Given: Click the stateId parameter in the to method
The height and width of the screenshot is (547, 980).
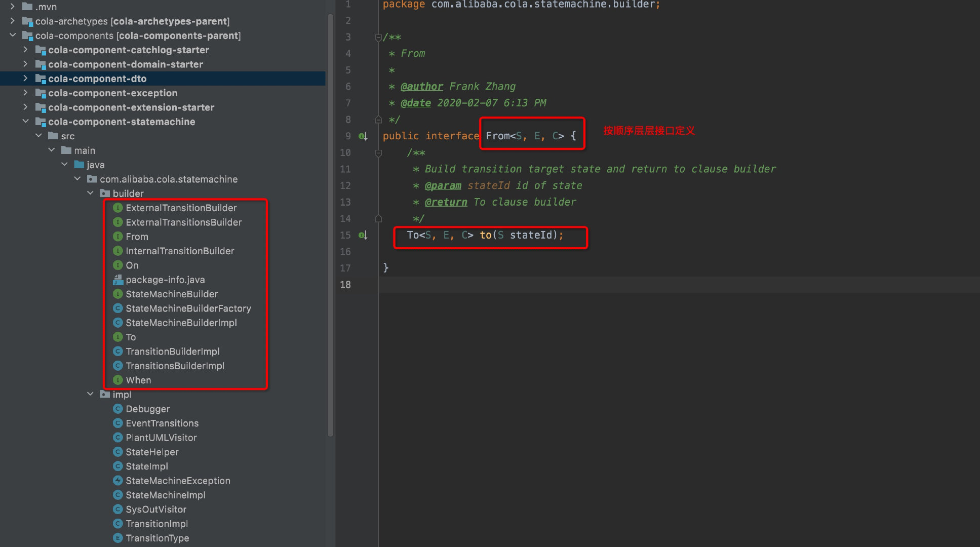Looking at the screenshot, I should tap(530, 235).
